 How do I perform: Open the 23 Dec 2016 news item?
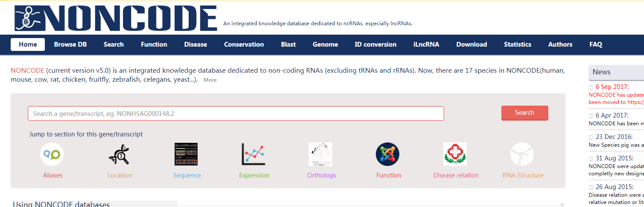pyautogui.click(x=614, y=137)
